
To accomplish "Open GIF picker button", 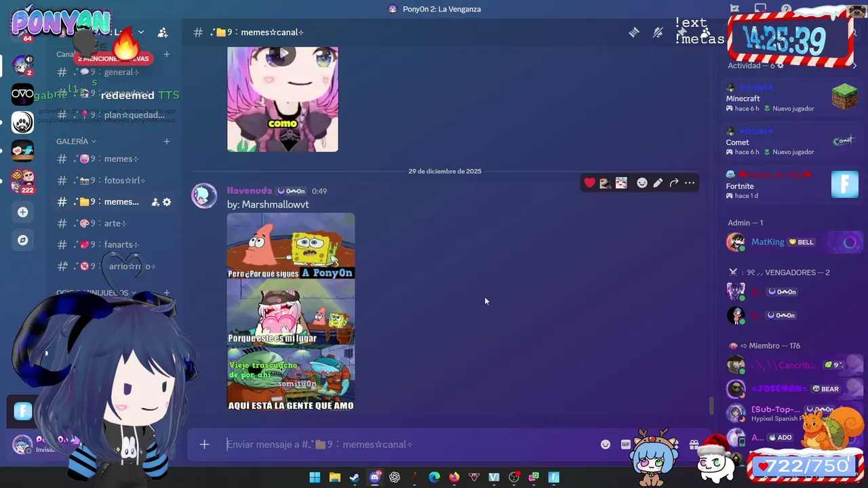I will [x=625, y=445].
